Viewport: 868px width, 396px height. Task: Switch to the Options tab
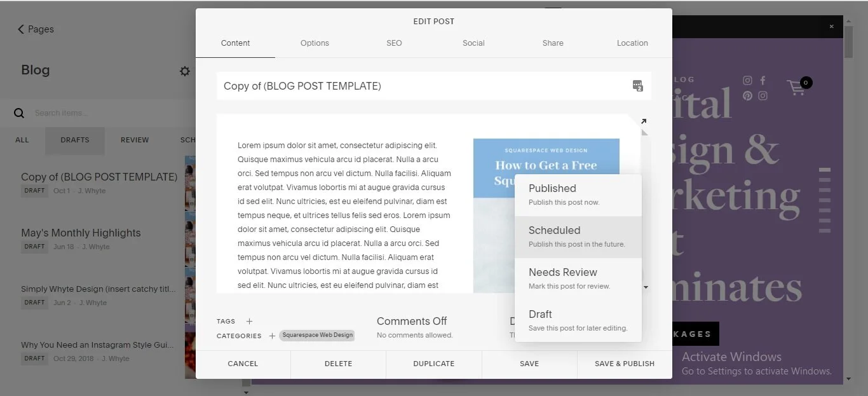tap(315, 43)
